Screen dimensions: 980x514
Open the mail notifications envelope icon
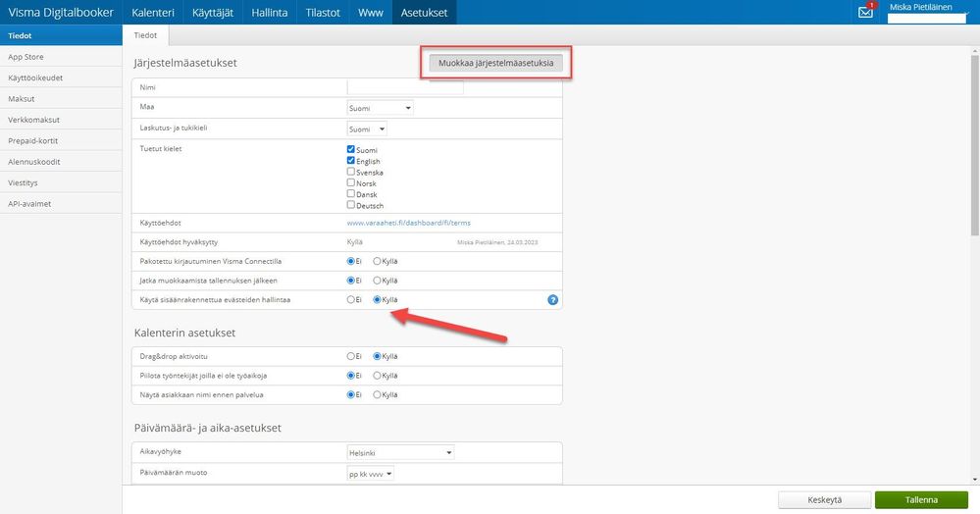coord(864,13)
